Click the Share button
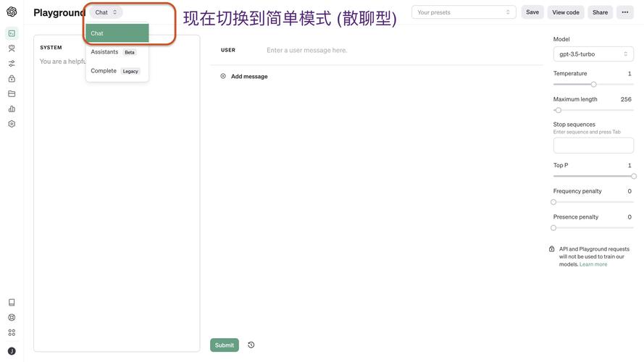 coord(600,12)
